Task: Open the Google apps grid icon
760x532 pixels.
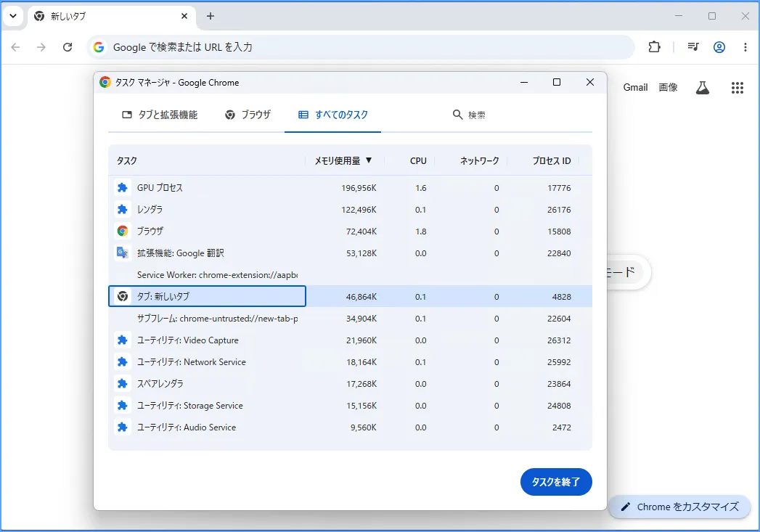Action: coord(737,88)
